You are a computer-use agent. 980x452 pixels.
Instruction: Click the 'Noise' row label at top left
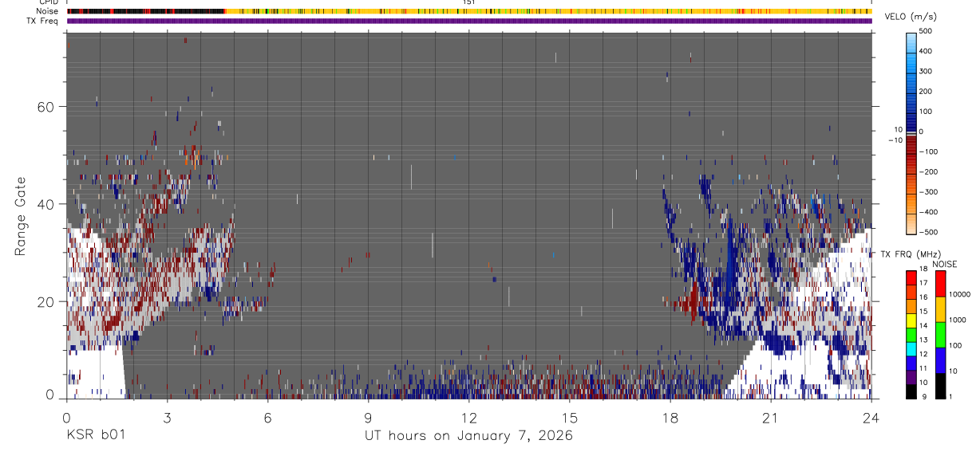pyautogui.click(x=47, y=12)
